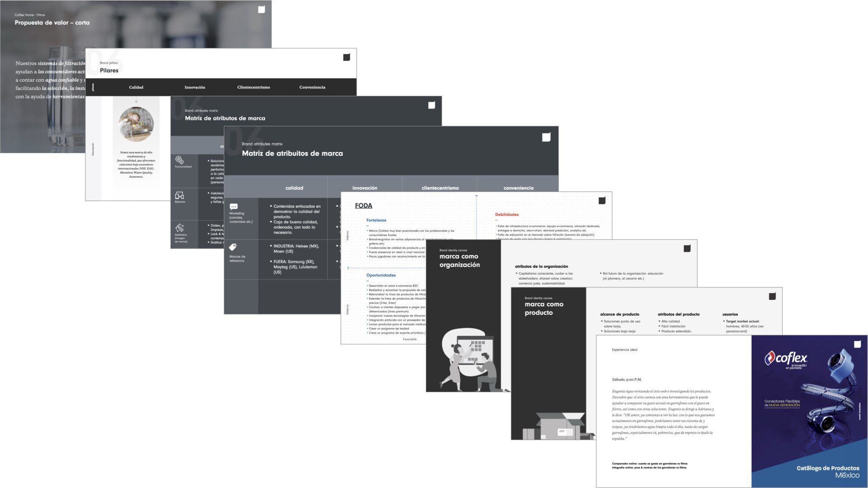
Task: Select the Calidad pillar column header
Action: 136,87
